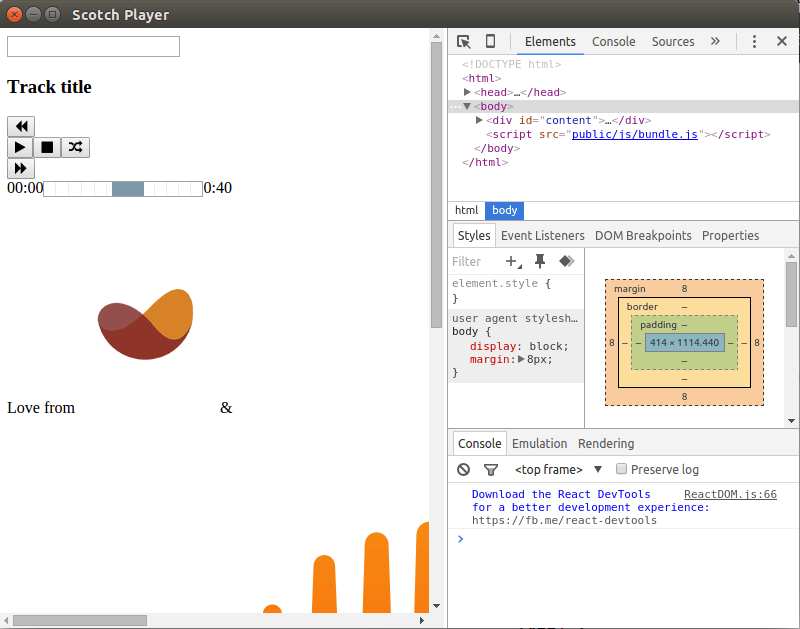This screenshot has width=800, height=629.
Task: Add new style rule plus icon
Action: click(x=513, y=261)
